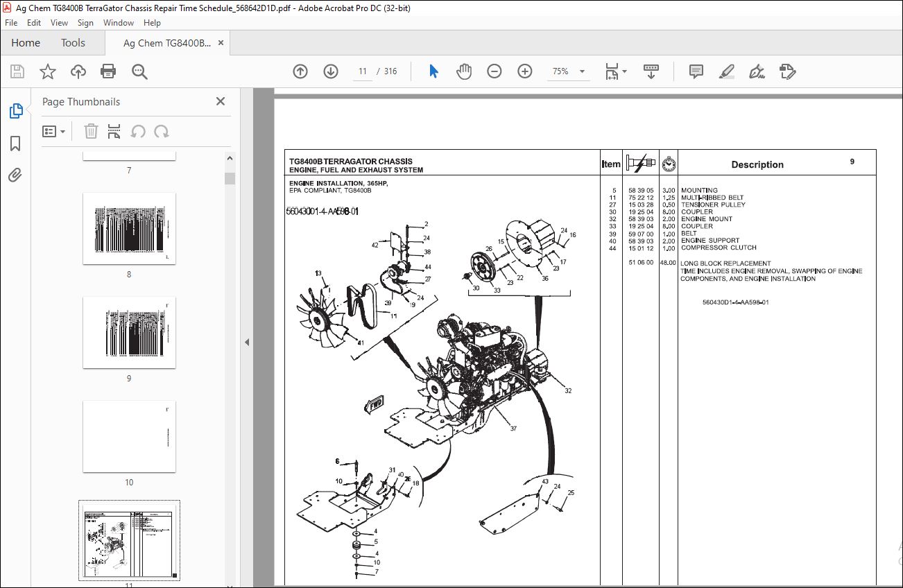
Task: Print the document using the printer icon
Action: click(108, 71)
